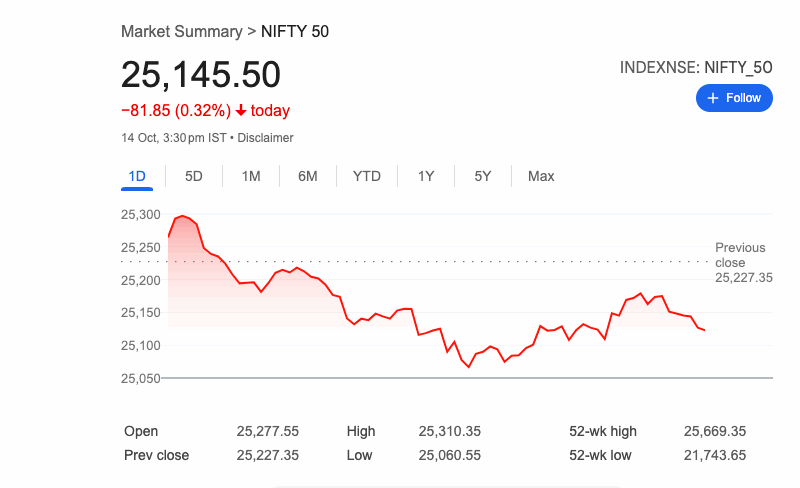Open the Market Summary breadcrumb link
Screen dimensions: 800x488
point(181,31)
